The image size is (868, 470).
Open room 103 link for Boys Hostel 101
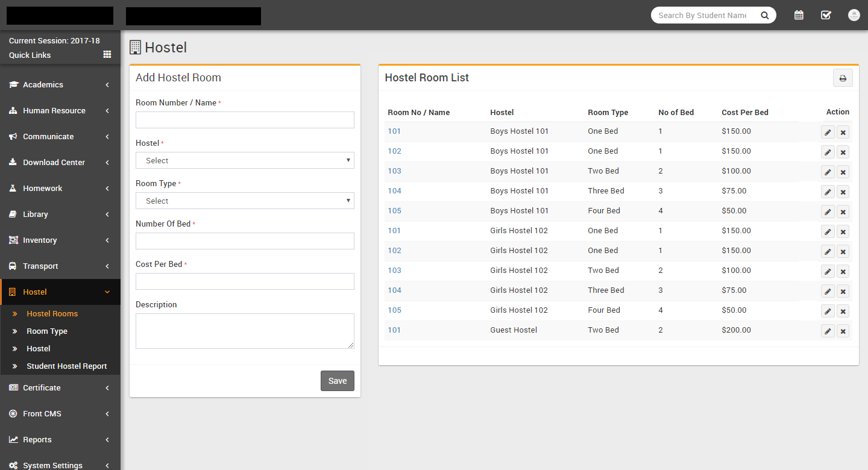click(394, 171)
